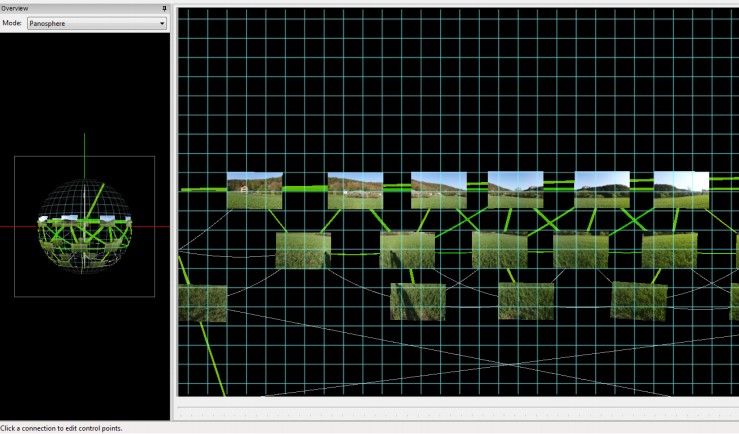Pin the Overview panel with pushpin icon
Screen dimensions: 739x434
[x=164, y=8]
